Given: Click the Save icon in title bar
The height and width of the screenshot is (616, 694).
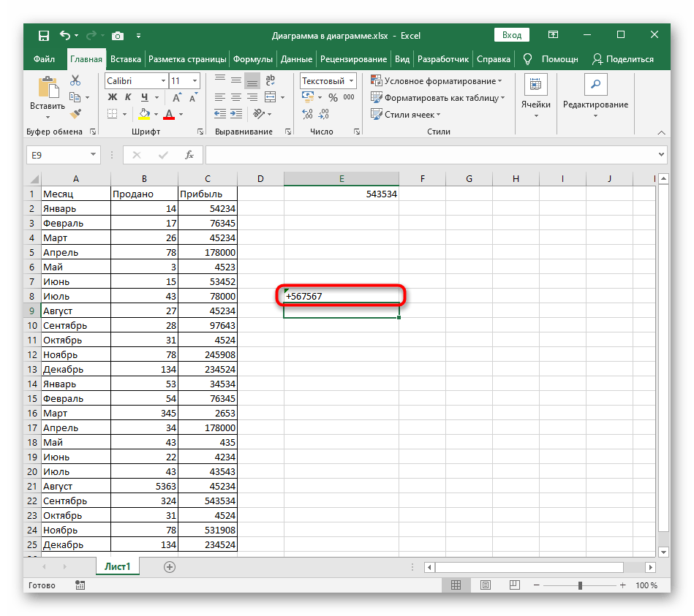Looking at the screenshot, I should coord(44,35).
